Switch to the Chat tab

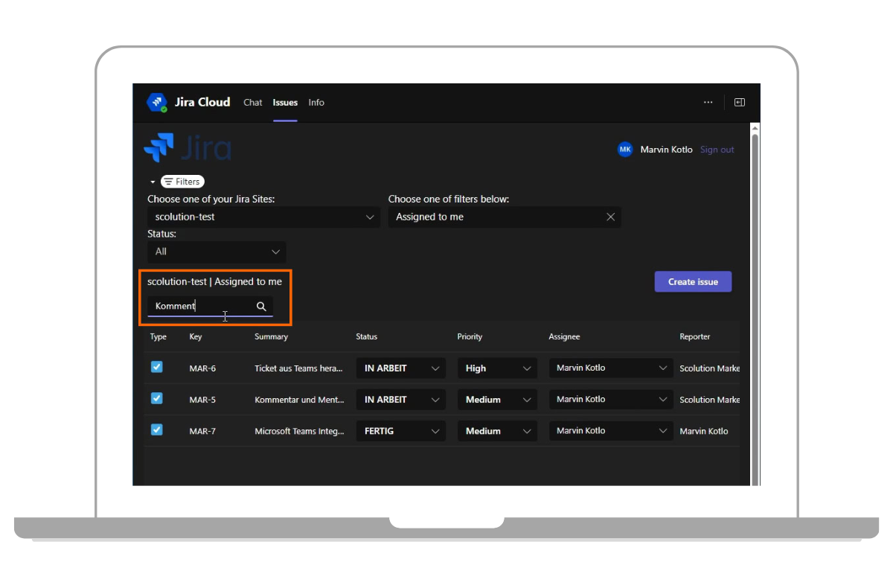(253, 103)
